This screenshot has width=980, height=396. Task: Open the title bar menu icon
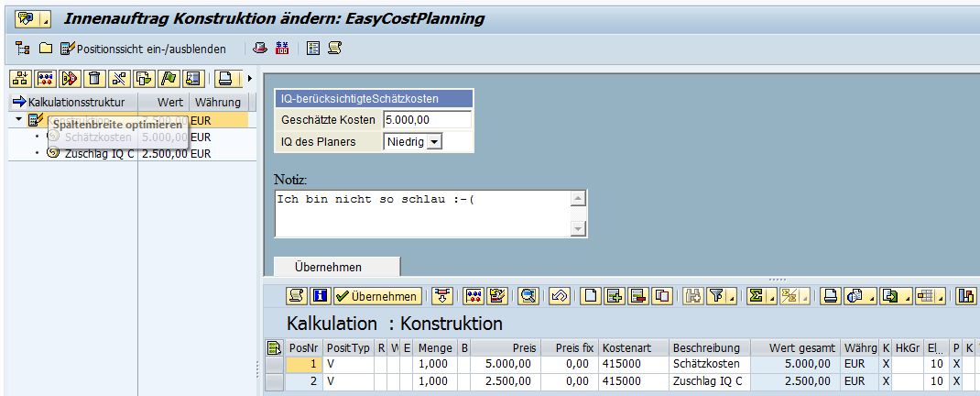(27, 19)
